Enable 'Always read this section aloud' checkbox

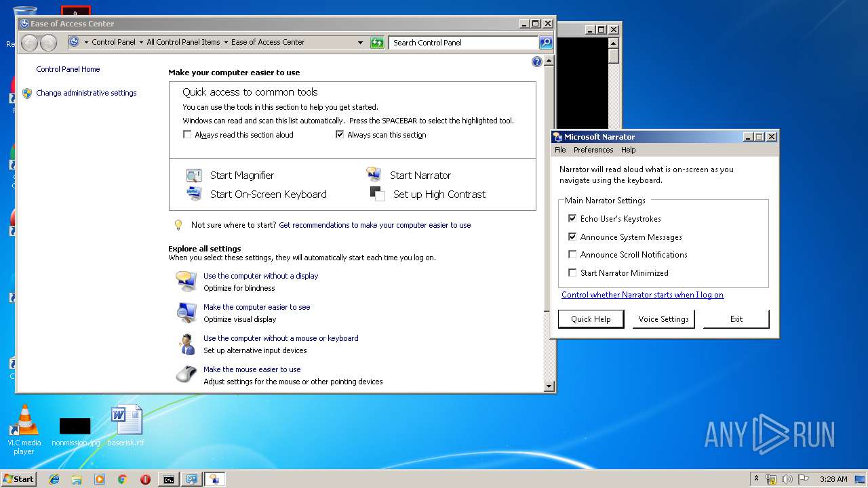click(x=187, y=135)
